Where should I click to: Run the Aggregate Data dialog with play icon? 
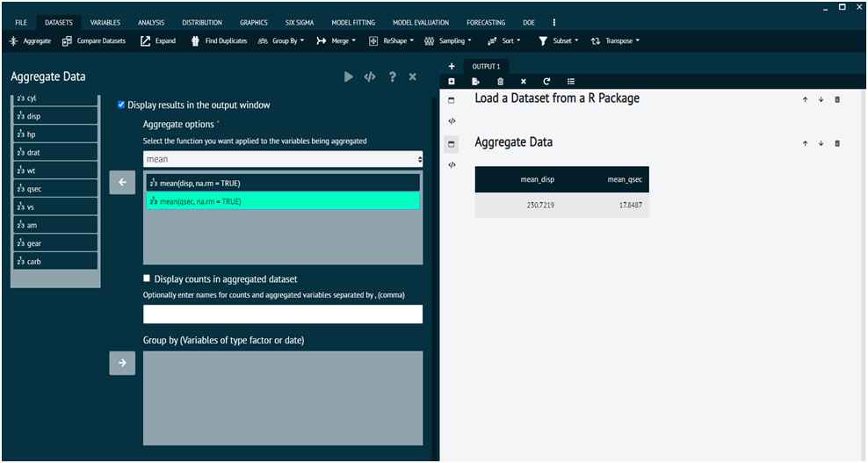click(349, 77)
